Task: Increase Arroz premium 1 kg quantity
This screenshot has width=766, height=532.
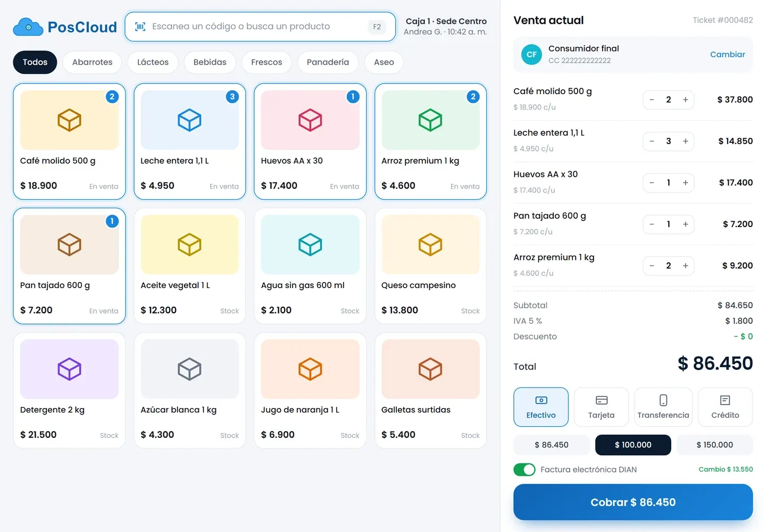Action: point(686,265)
